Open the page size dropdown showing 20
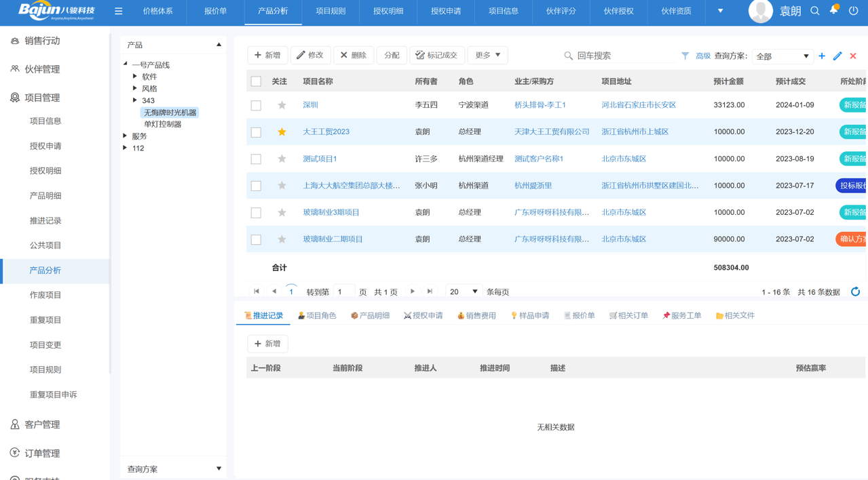 pyautogui.click(x=464, y=291)
